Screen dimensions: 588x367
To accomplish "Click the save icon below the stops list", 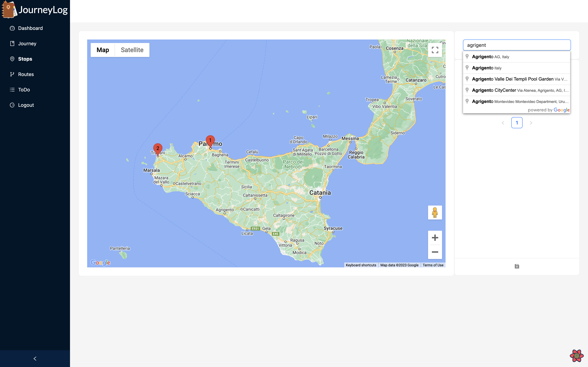I will coord(517,266).
